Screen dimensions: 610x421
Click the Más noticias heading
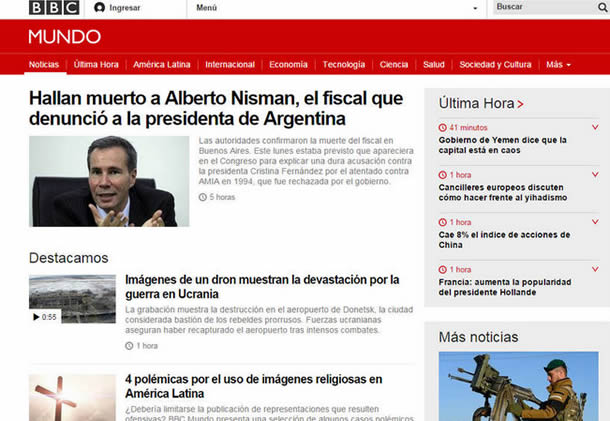(479, 337)
